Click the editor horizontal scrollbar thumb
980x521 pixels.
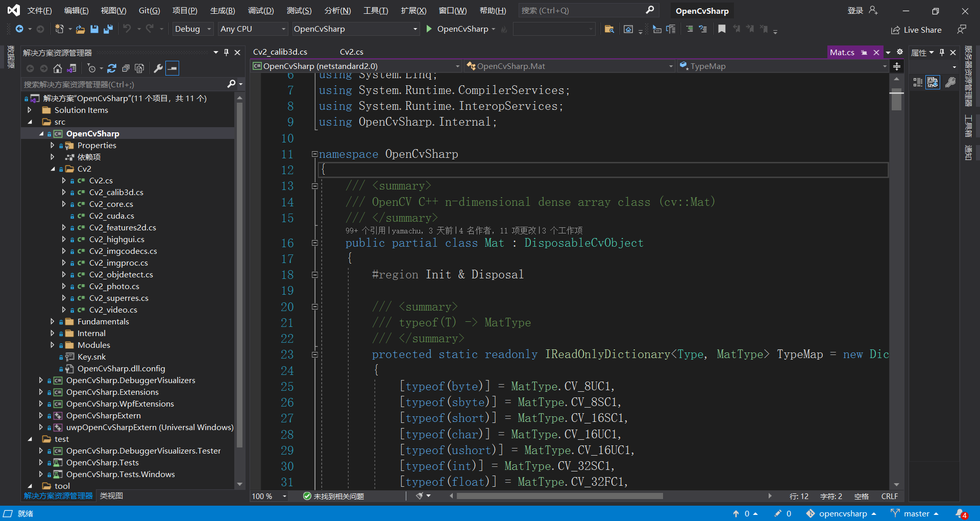pyautogui.click(x=559, y=496)
